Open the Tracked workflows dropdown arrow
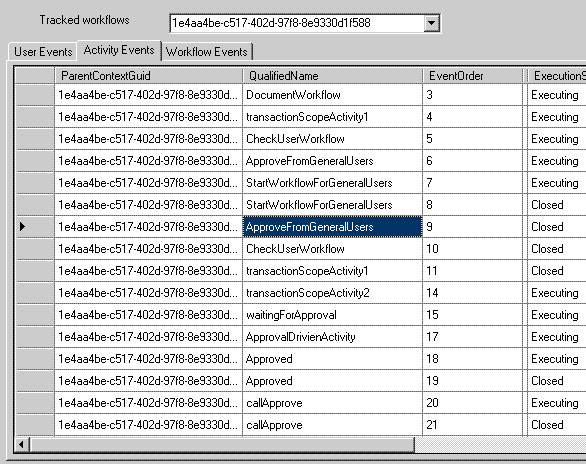This screenshot has height=464, width=586. point(431,23)
